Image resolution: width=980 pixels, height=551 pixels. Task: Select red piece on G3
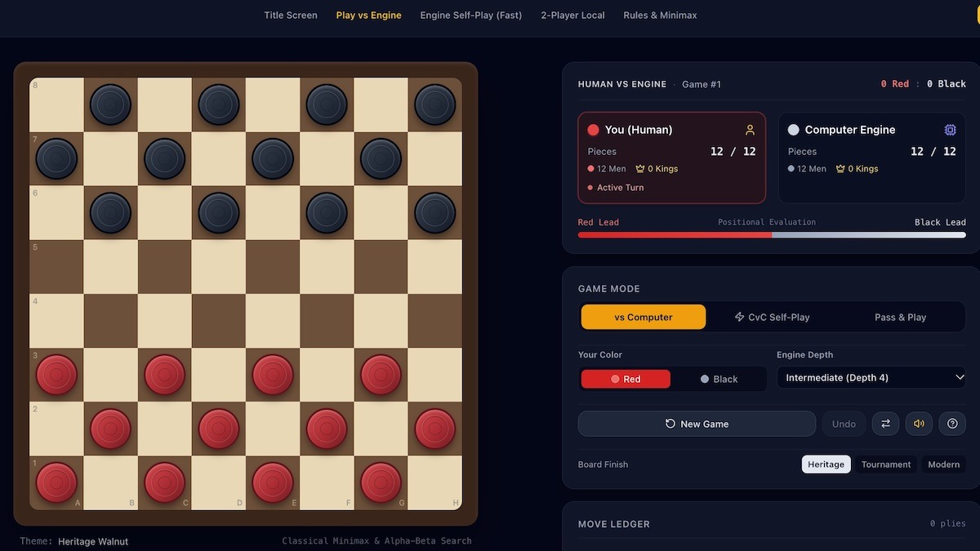pos(381,375)
